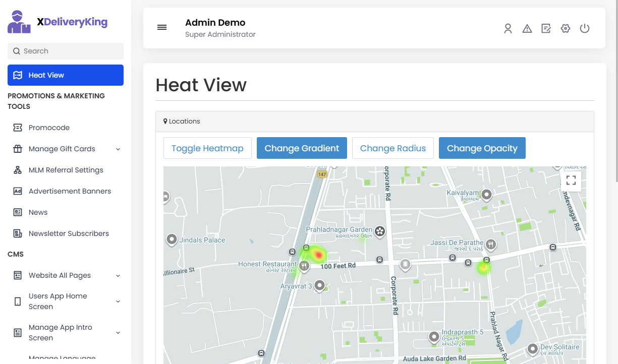
Task: Click the user profile icon in header
Action: click(508, 29)
